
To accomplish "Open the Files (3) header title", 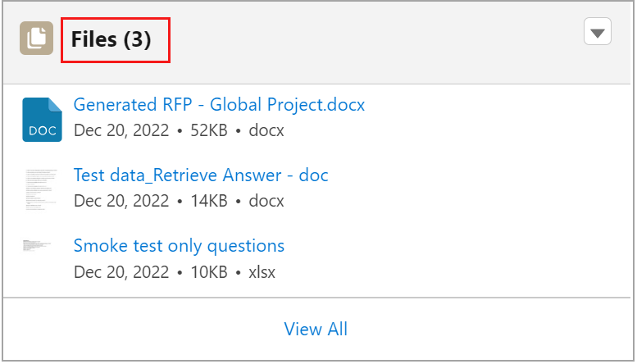I will click(111, 39).
